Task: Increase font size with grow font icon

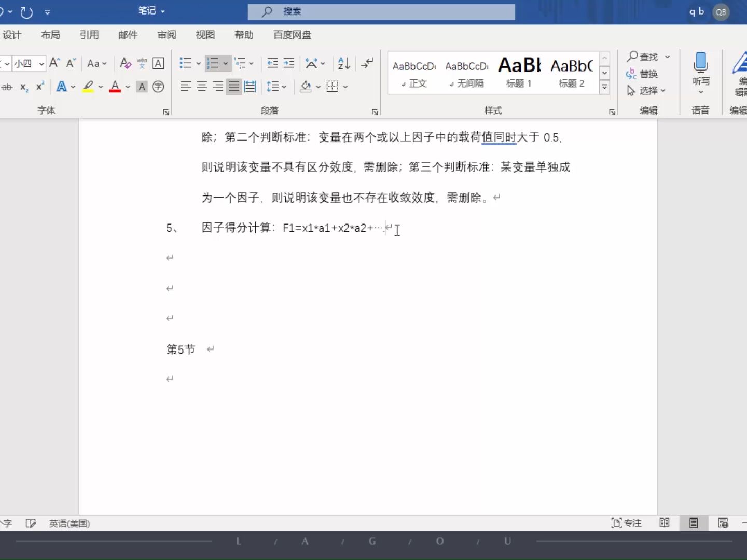Action: click(x=54, y=63)
